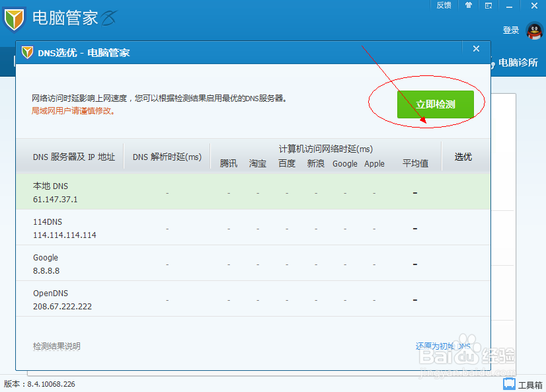Click the orange 局域网用户请谨慎修改 warning
The image size is (546, 392).
[73, 110]
